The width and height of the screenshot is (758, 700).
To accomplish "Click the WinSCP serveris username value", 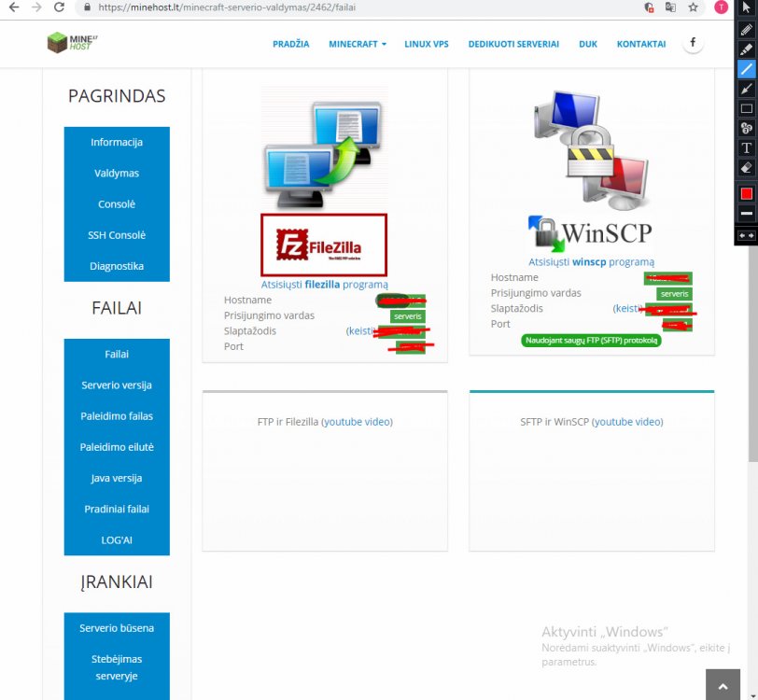I will pyautogui.click(x=674, y=293).
